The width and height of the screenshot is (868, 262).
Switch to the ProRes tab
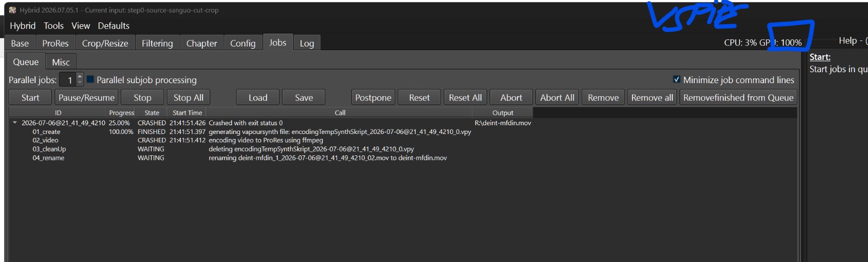coord(55,43)
